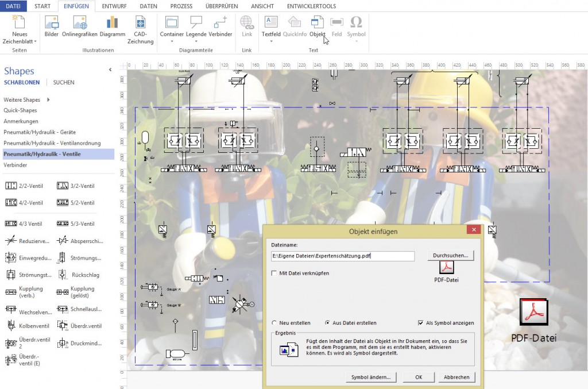This screenshot has width=588, height=389.
Task: Open the SUCHEN tab in Shapes panel
Action: (63, 82)
